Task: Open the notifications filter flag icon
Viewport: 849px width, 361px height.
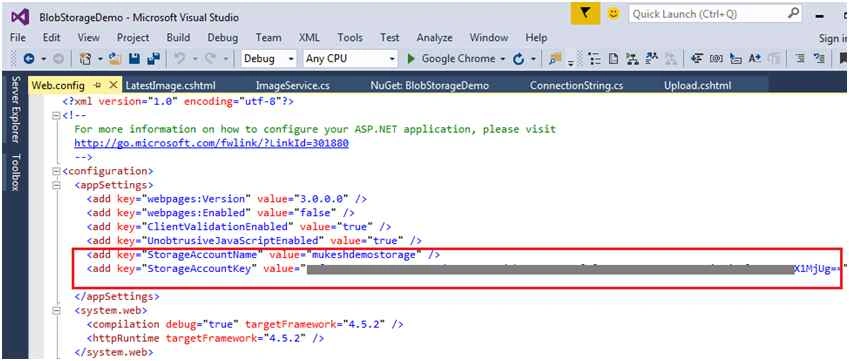Action: [586, 14]
